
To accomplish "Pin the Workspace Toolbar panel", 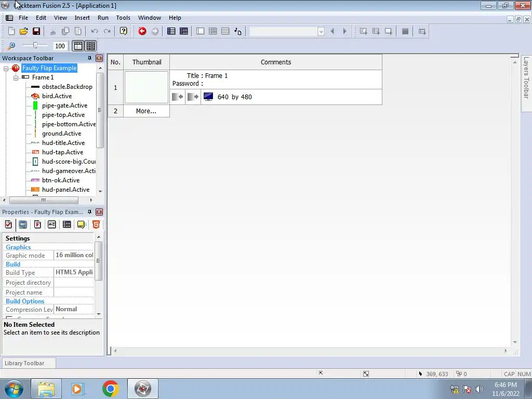I will click(x=89, y=58).
